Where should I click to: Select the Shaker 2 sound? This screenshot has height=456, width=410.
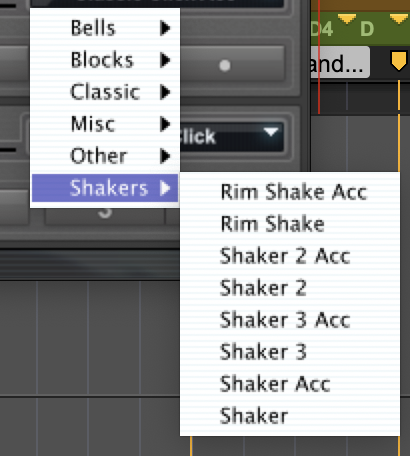(x=290, y=288)
